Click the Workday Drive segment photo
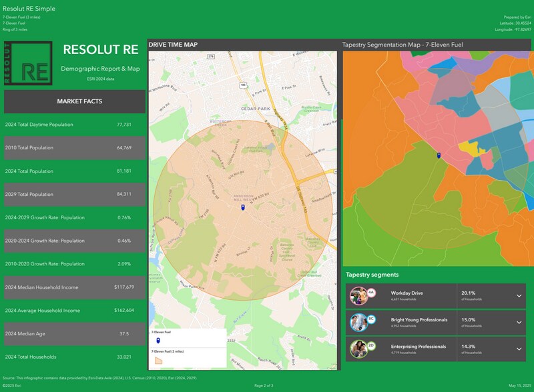The width and height of the screenshot is (534, 392). point(358,295)
